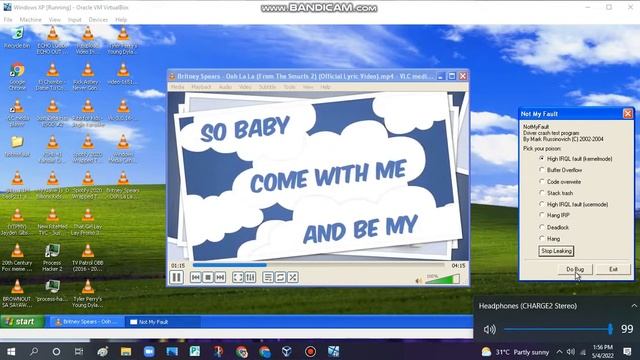Select (YTPMV) Jayden Gibs... video icon
The image size is (640, 360).
pyautogui.click(x=17, y=222)
